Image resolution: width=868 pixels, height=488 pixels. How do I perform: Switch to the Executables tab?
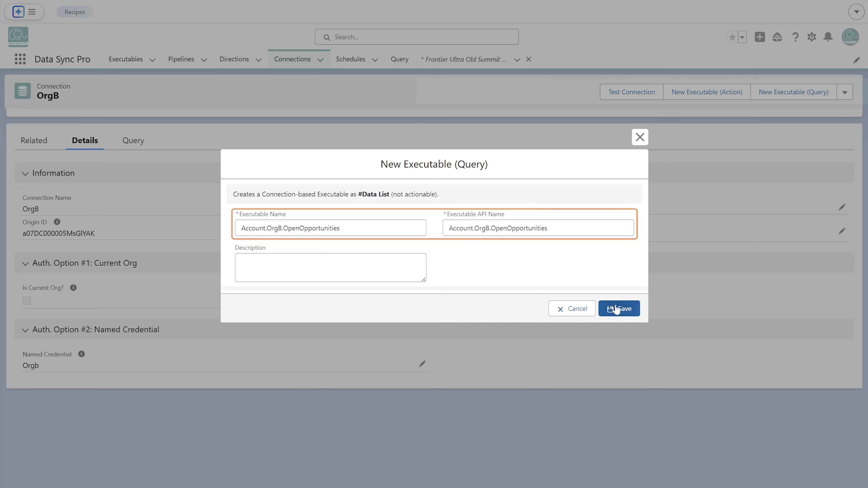[126, 59]
